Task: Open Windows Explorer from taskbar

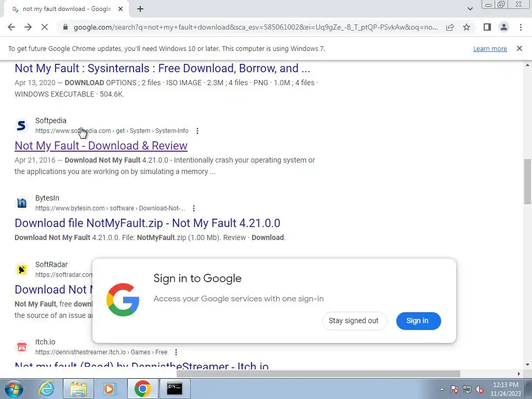Action: [x=78, y=389]
